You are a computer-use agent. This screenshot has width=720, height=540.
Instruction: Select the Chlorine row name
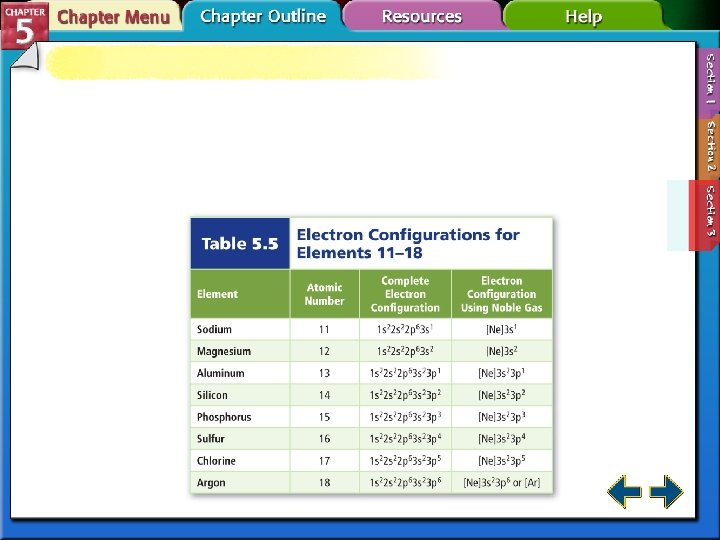tap(216, 461)
